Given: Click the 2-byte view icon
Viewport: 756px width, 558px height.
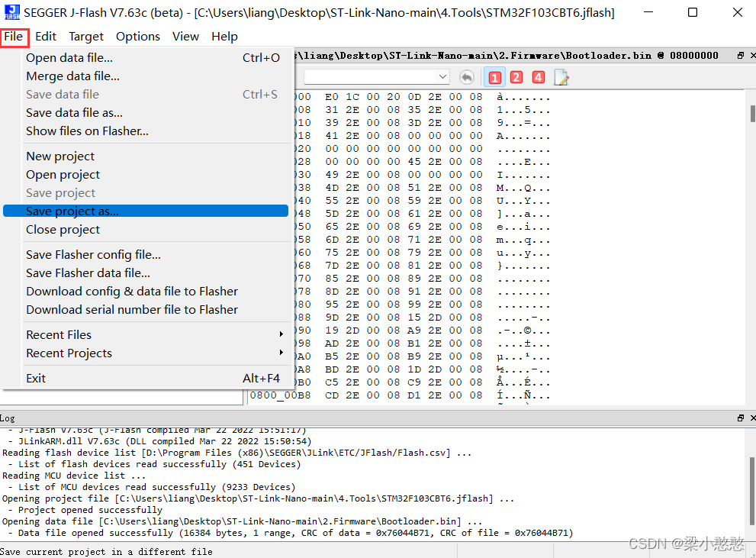Looking at the screenshot, I should [x=516, y=77].
